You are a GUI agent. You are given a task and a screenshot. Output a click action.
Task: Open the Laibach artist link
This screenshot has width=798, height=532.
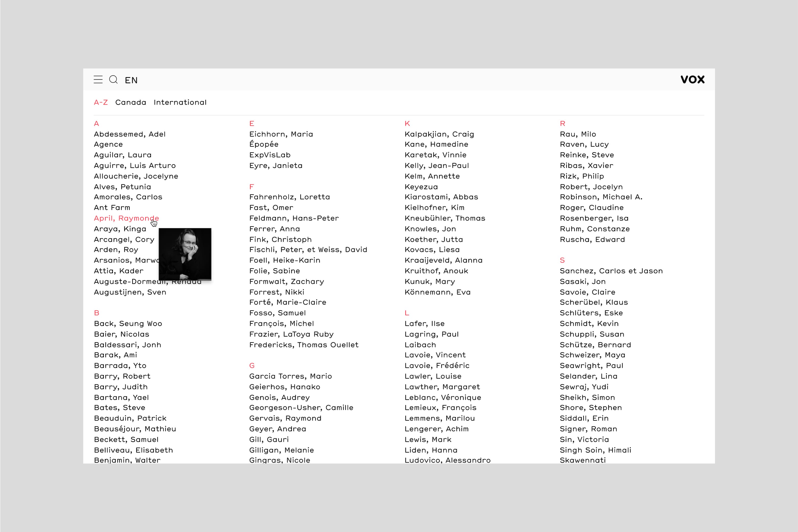click(420, 345)
